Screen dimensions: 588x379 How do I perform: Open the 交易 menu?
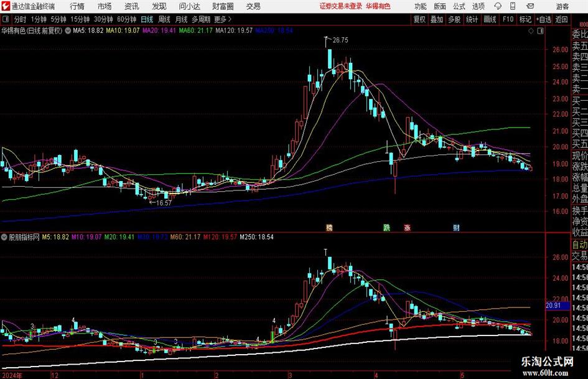pyautogui.click(x=253, y=6)
